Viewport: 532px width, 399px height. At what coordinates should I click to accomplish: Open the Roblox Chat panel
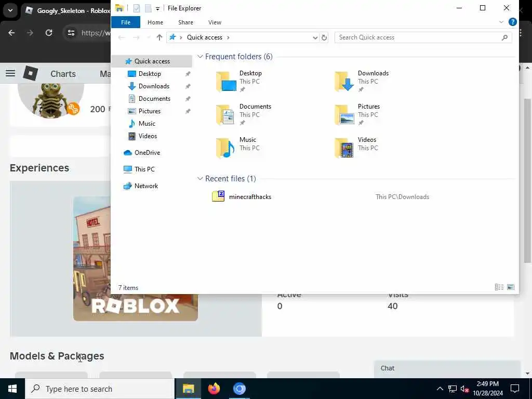click(446, 368)
